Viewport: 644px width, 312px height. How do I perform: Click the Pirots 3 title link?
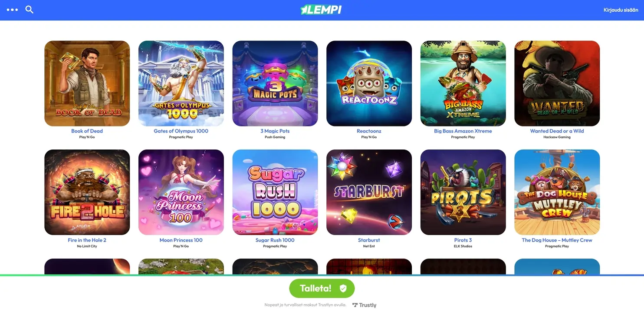(x=463, y=240)
